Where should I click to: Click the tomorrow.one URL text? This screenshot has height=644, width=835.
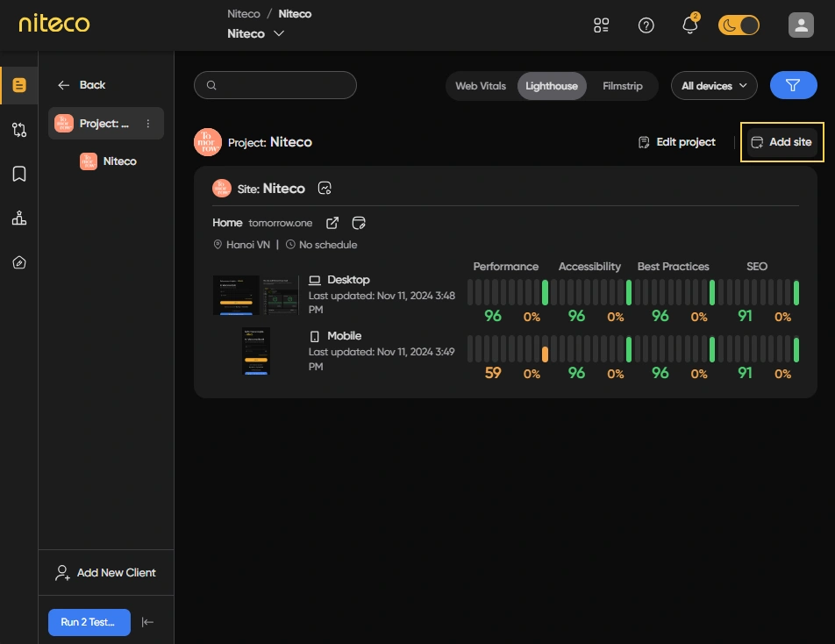281,223
